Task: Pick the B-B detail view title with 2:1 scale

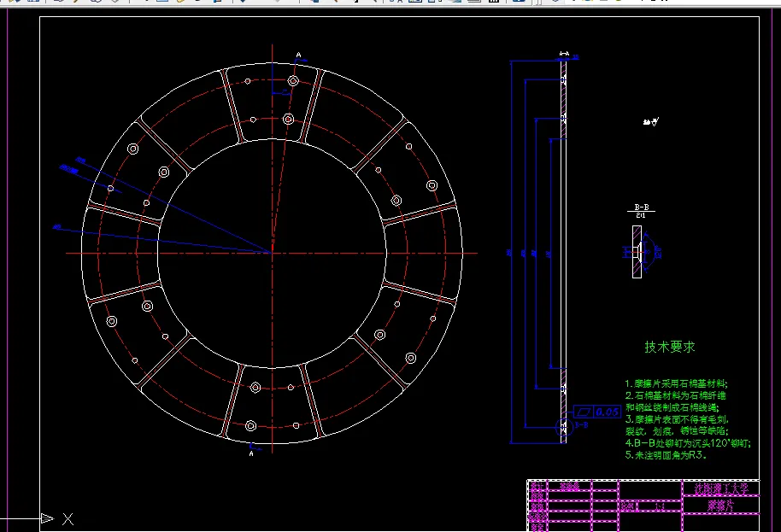Action: tap(642, 211)
